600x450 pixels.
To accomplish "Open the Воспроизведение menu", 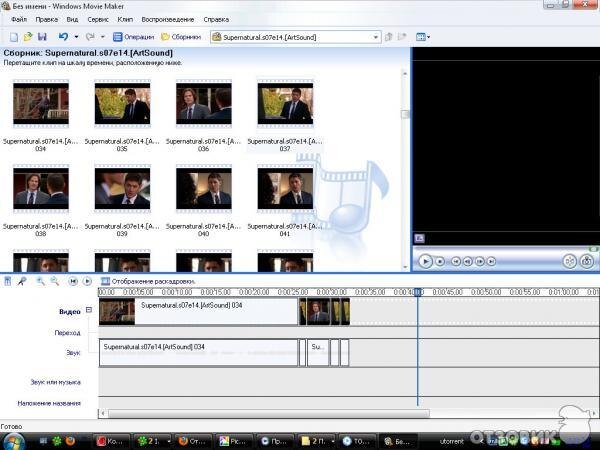I will pyautogui.click(x=168, y=20).
